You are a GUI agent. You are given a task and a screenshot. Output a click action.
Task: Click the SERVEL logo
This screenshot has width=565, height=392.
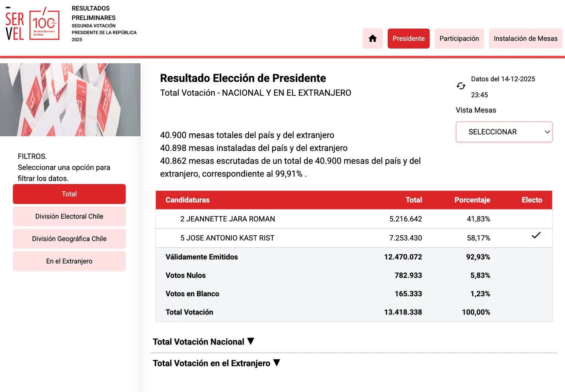coord(15,26)
